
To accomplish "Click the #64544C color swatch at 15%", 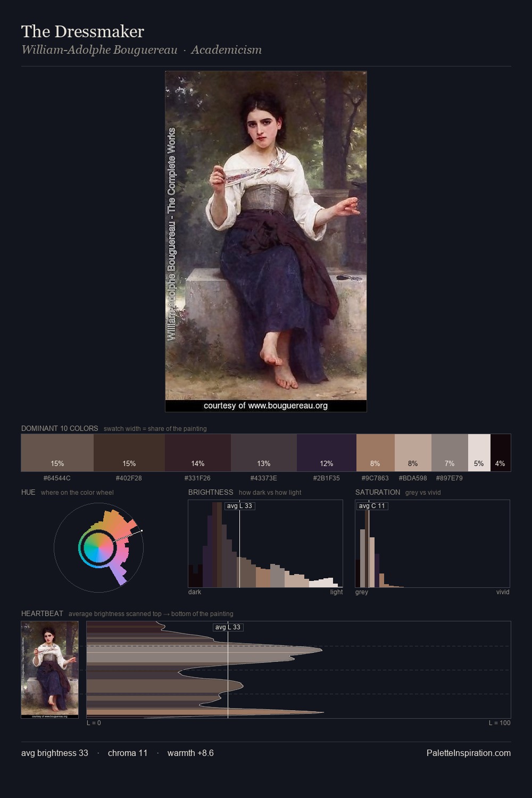I will [57, 453].
